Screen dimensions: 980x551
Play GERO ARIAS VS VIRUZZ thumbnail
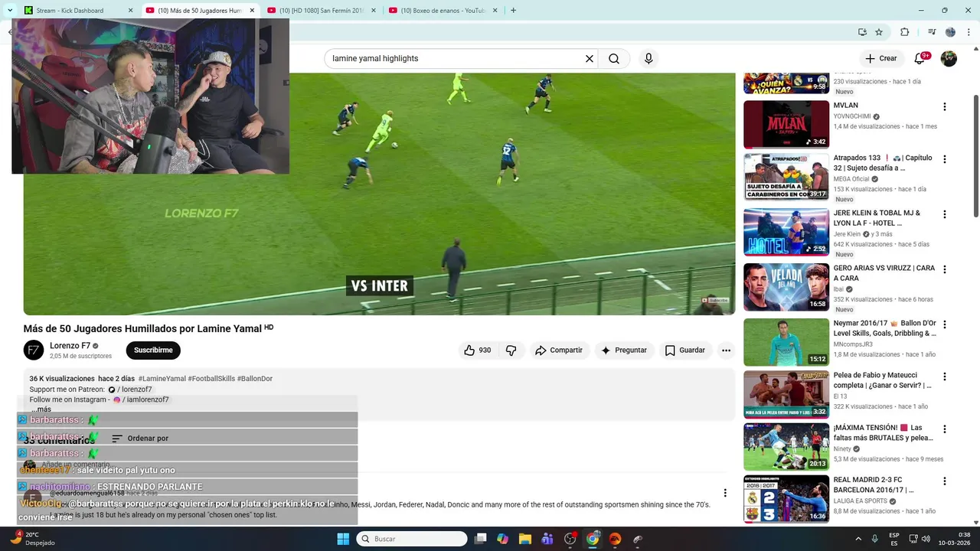point(786,287)
